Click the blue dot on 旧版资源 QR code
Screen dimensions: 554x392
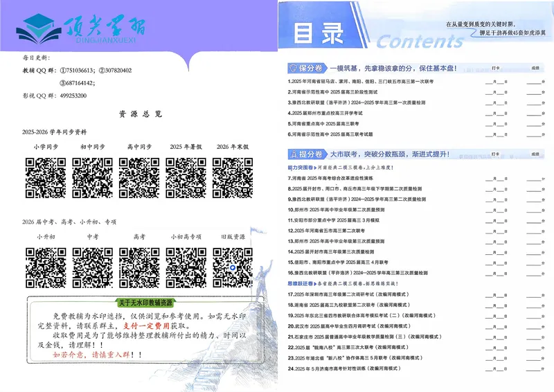(233, 268)
